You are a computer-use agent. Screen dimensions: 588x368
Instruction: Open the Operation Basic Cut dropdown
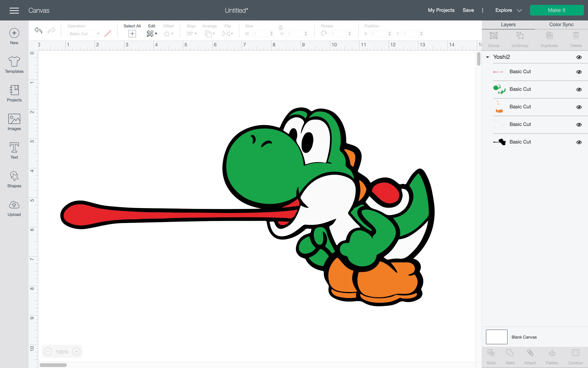(x=84, y=34)
